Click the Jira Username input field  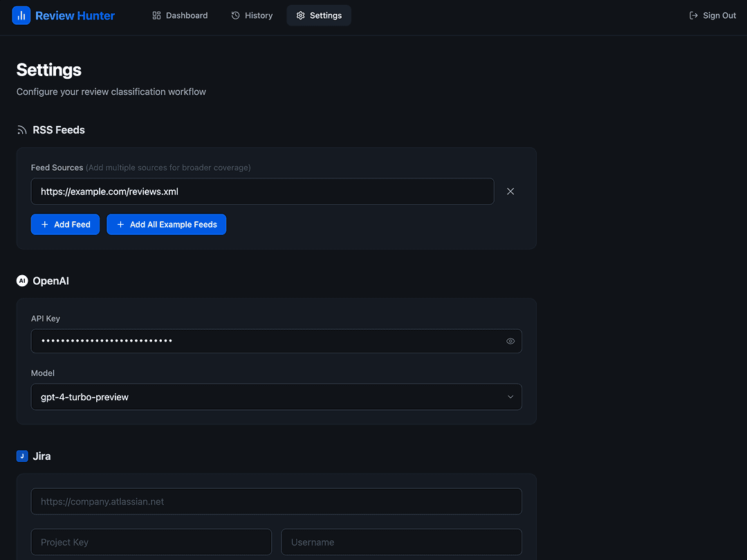402,542
